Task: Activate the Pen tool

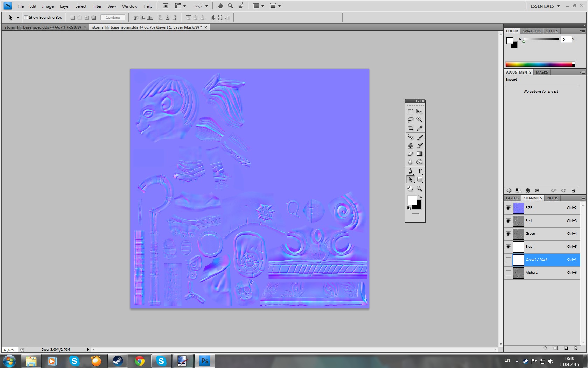Action: 411,171
